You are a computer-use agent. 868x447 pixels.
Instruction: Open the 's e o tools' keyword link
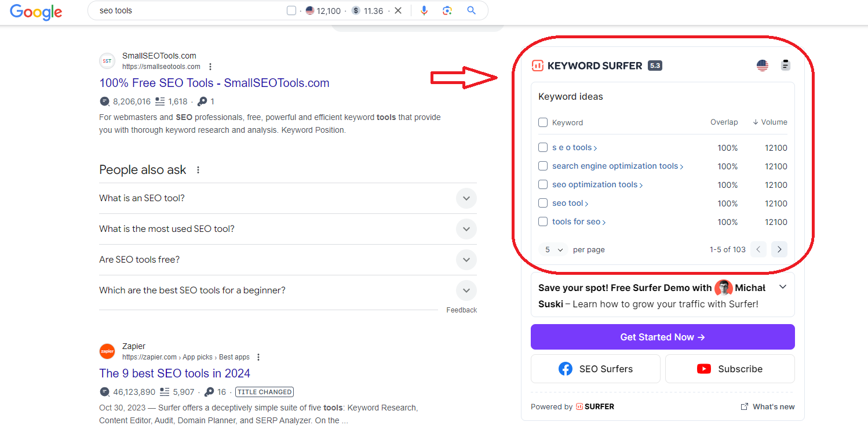tap(574, 147)
